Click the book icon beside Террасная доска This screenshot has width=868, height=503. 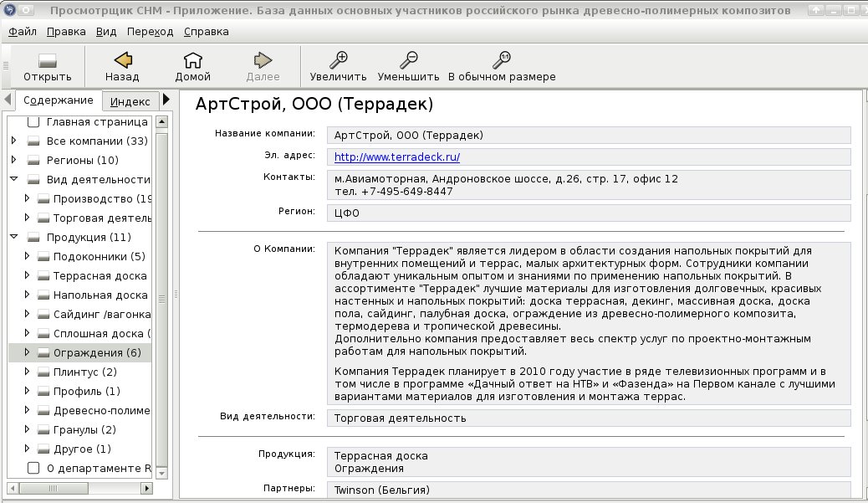[43, 276]
